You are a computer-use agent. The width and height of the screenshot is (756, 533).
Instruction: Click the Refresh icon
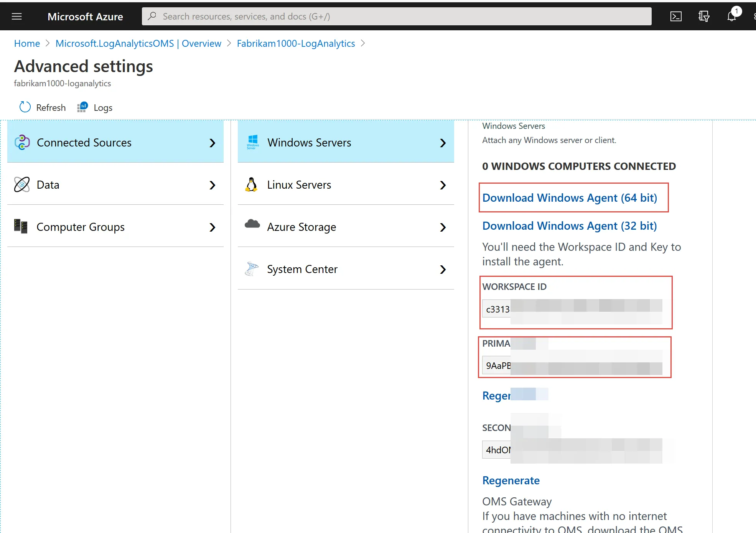pyautogui.click(x=25, y=107)
